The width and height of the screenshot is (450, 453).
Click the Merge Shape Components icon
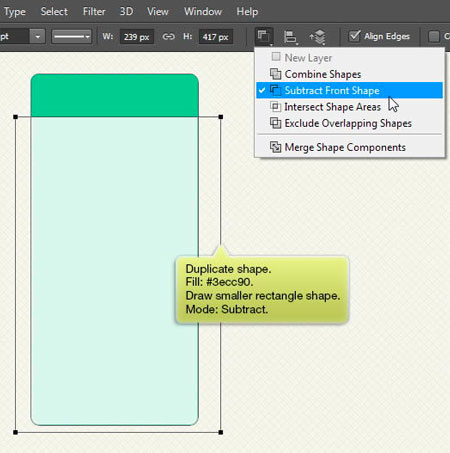pos(275,147)
